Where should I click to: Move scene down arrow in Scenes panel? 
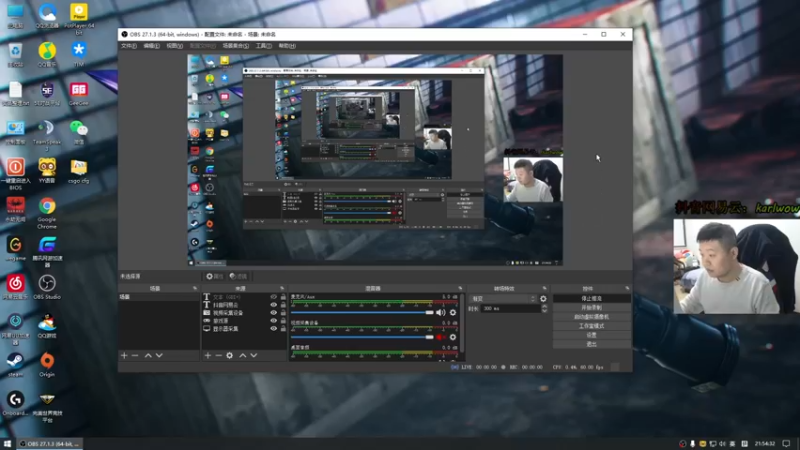[159, 355]
